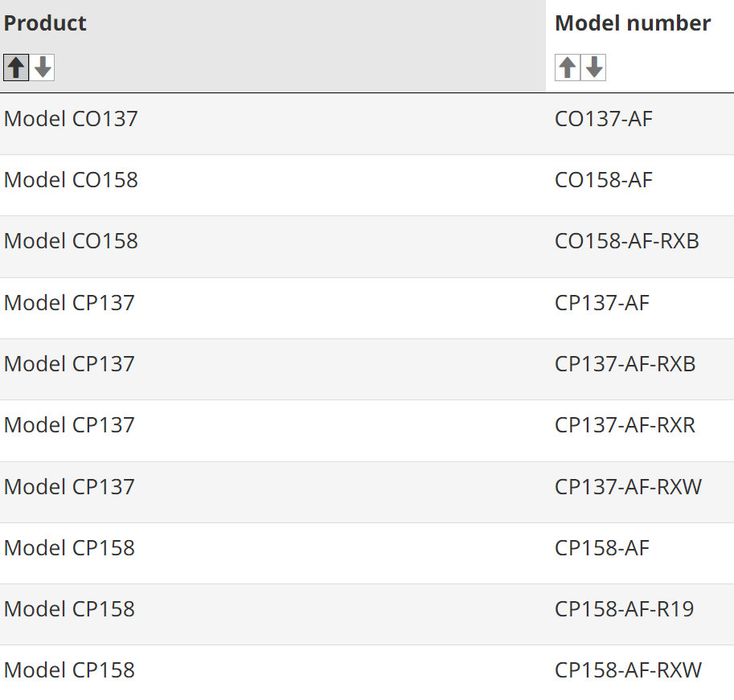Click the Model number column header
Image resolution: width=734 pixels, height=700 pixels.
(x=633, y=23)
